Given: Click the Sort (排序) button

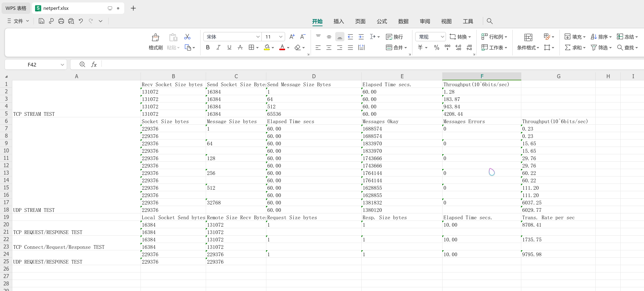Looking at the screenshot, I should click(601, 37).
